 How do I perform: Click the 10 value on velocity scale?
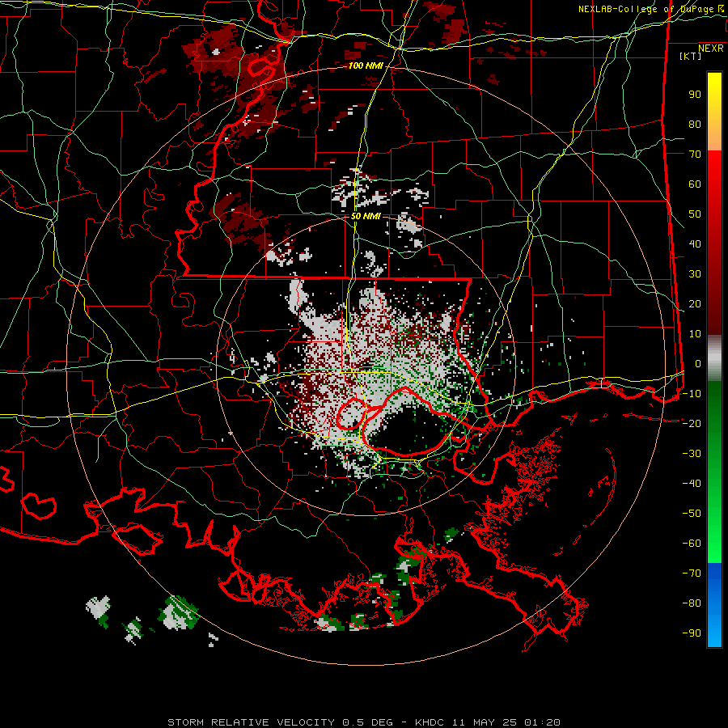pyautogui.click(x=695, y=334)
